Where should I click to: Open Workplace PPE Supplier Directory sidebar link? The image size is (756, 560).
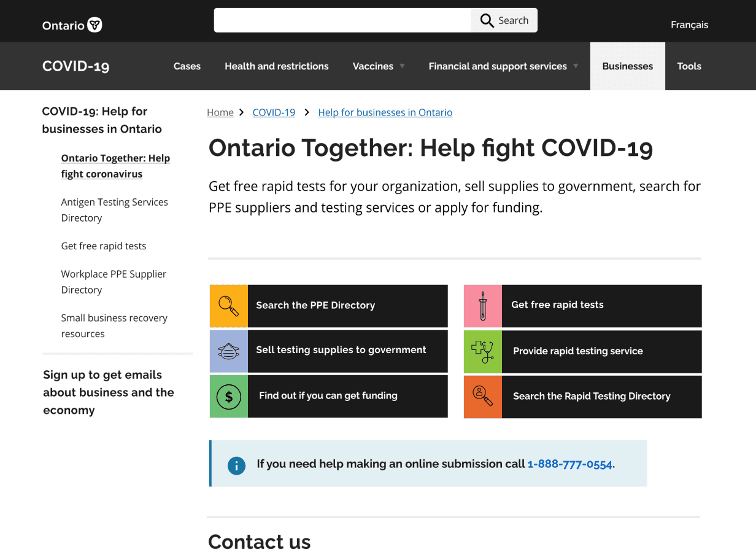click(114, 282)
